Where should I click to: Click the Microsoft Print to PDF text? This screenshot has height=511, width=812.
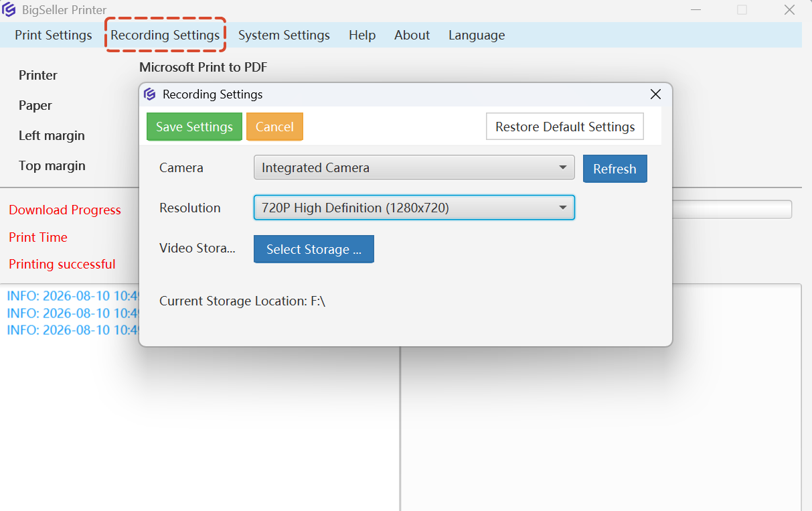204,67
